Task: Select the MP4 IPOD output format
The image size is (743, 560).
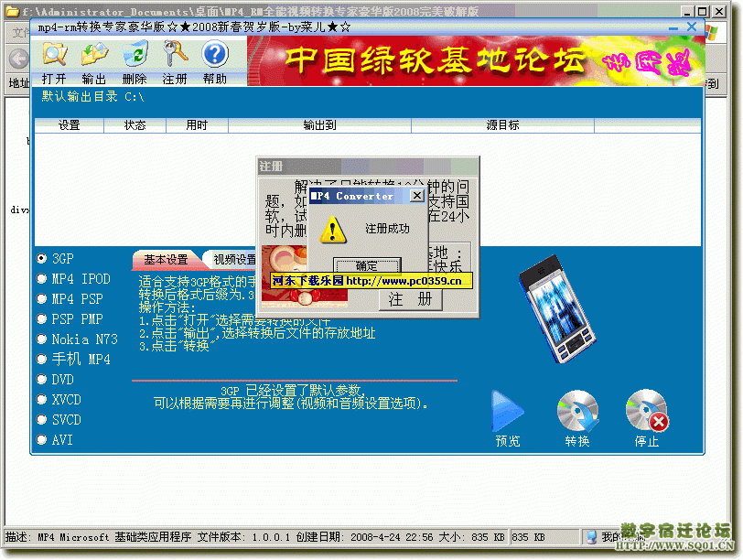Action: (74, 279)
